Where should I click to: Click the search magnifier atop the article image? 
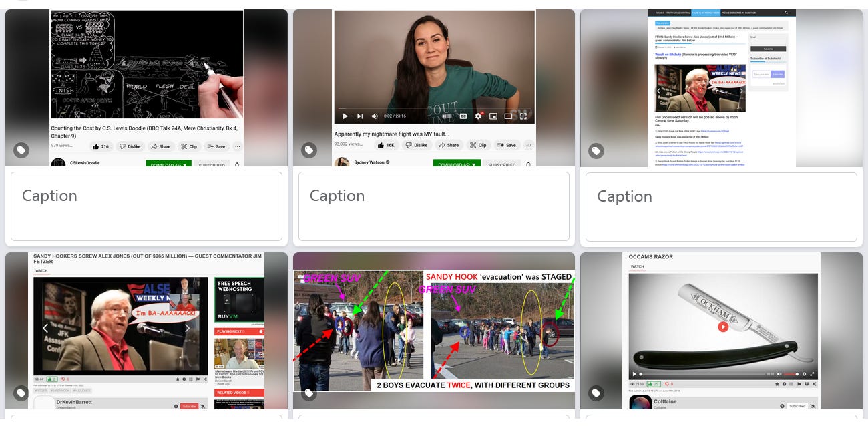pos(787,13)
